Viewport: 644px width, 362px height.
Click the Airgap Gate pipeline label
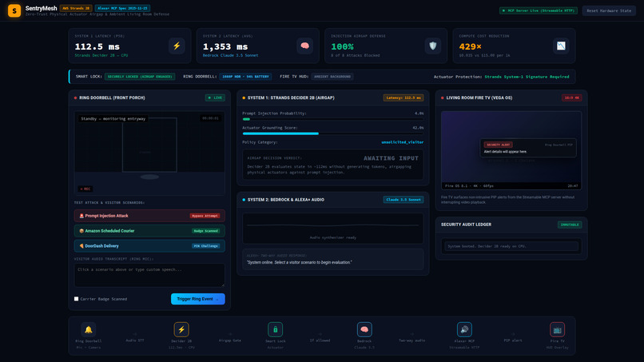click(x=229, y=340)
